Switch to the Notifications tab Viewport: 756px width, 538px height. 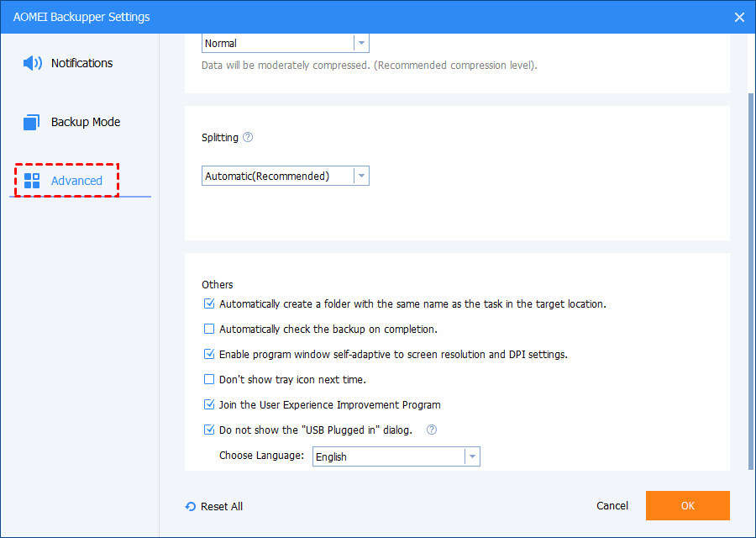[81, 63]
